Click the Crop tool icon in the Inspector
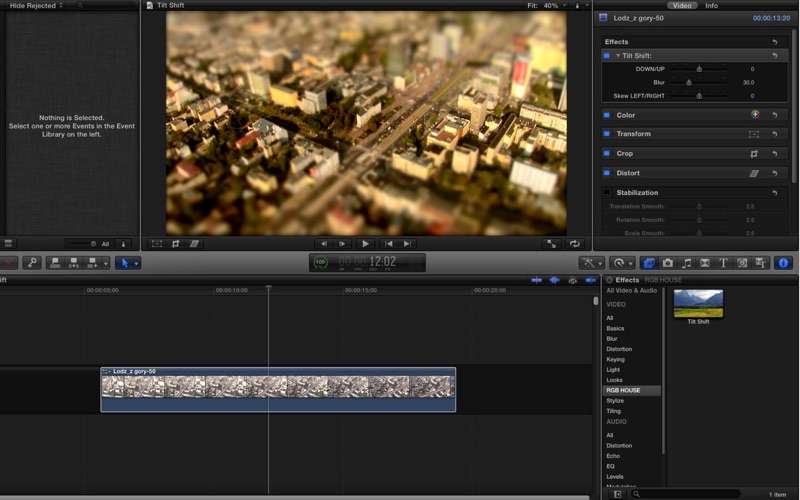800x500 pixels. pos(755,154)
